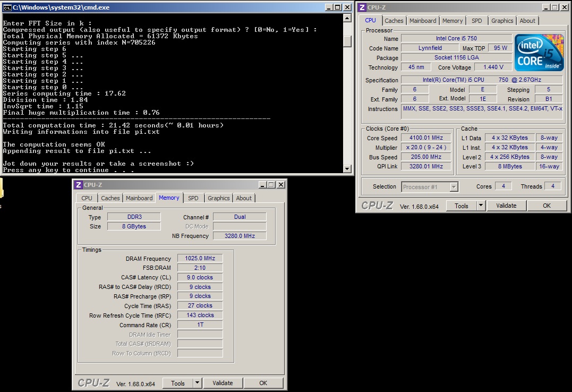This screenshot has height=392, width=572.
Task: Minimize the cmd.exe window
Action: coord(329,7)
